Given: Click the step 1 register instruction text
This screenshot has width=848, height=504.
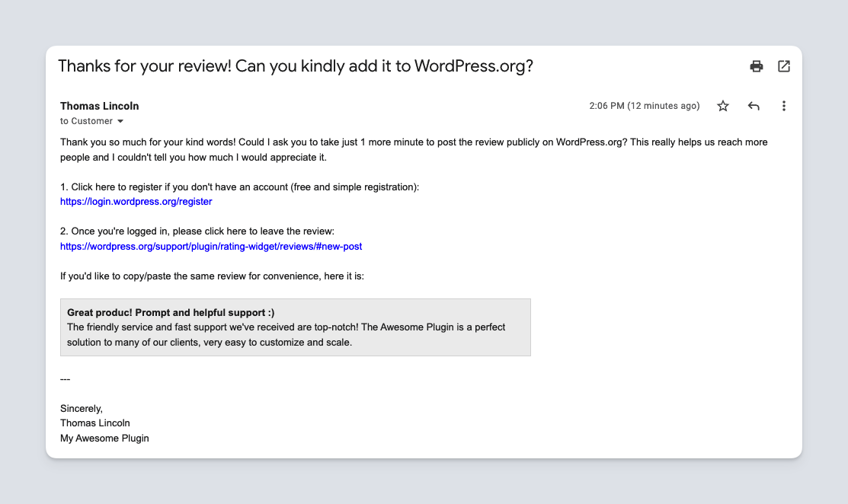Looking at the screenshot, I should [x=239, y=187].
